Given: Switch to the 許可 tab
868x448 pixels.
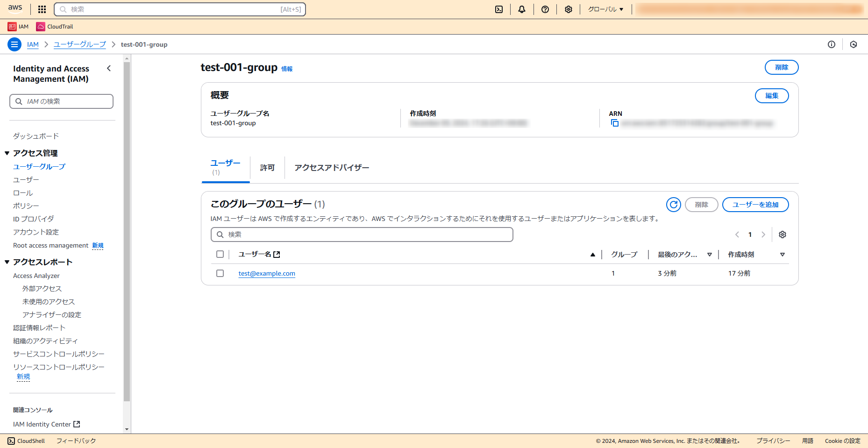Looking at the screenshot, I should tap(267, 168).
